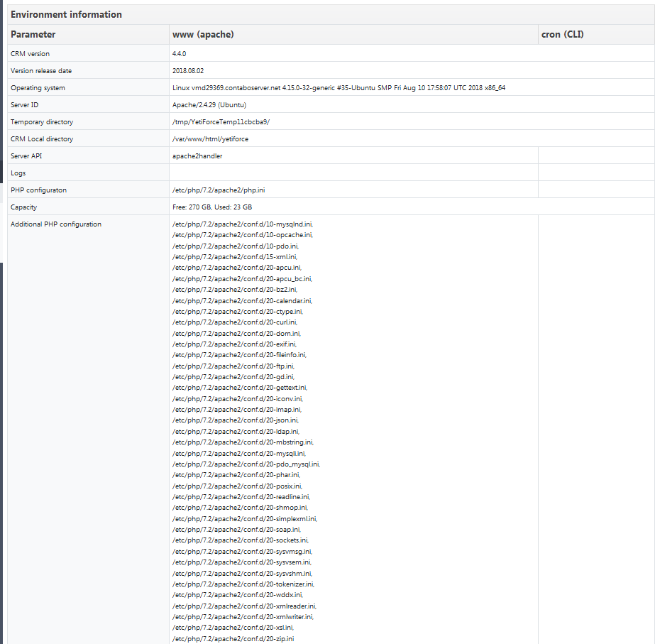Click the 'Version release date' label

tap(41, 71)
